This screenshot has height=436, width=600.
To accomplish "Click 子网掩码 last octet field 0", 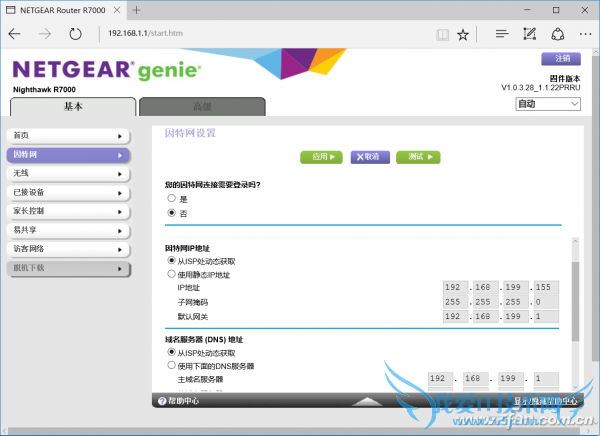I will pos(546,302).
